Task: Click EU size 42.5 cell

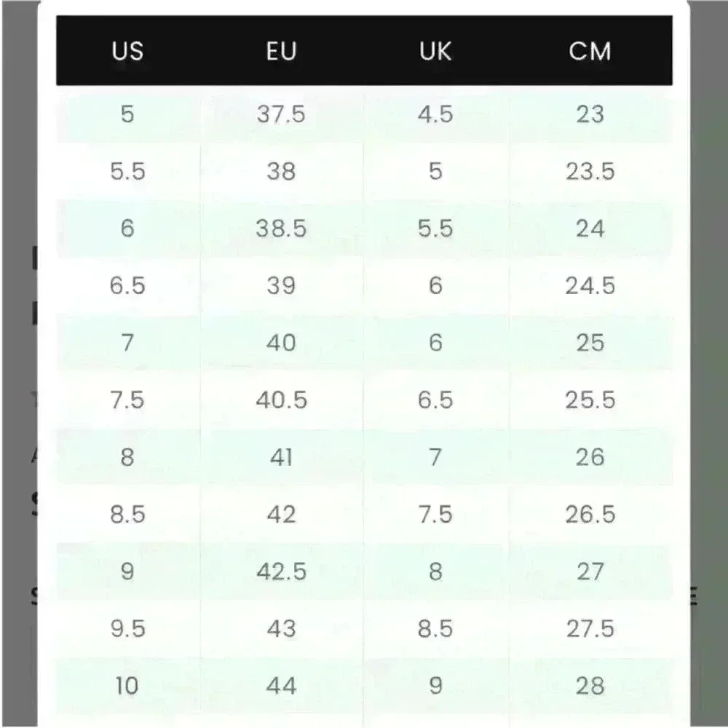Action: (x=281, y=571)
